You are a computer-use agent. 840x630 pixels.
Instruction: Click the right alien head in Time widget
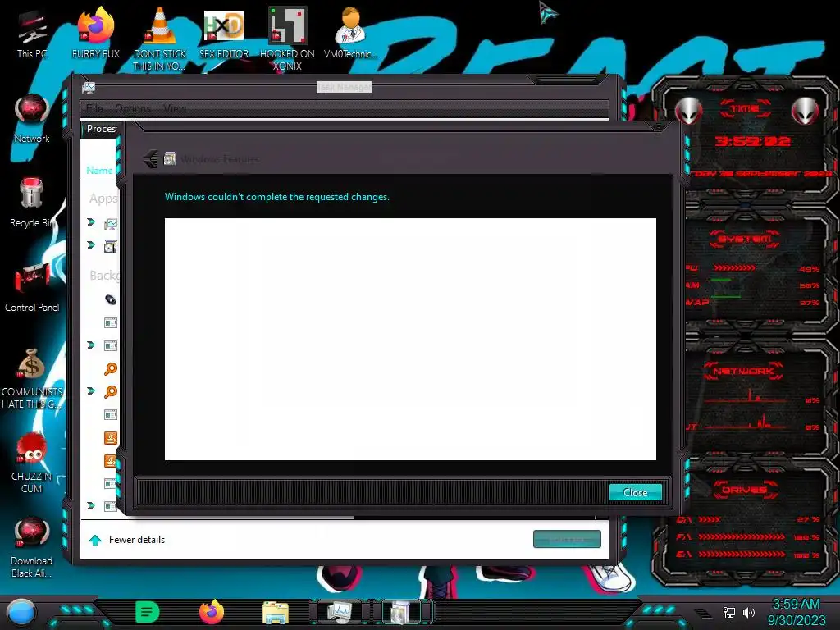[806, 111]
